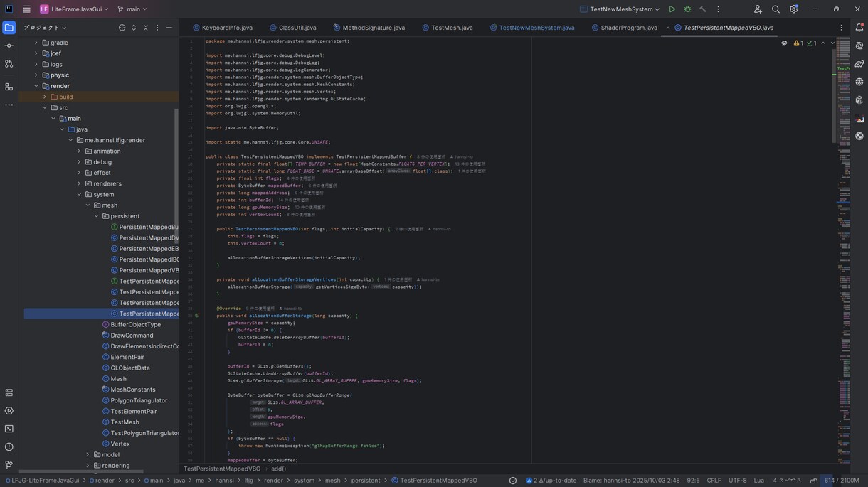Click the 92:6 caret position status
The width and height of the screenshot is (868, 487).
tap(692, 481)
